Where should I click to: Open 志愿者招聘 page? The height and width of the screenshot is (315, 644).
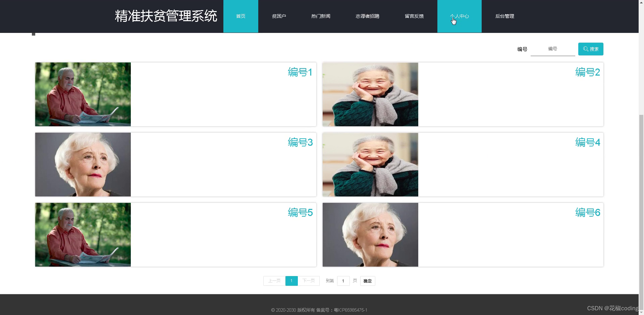(367, 16)
